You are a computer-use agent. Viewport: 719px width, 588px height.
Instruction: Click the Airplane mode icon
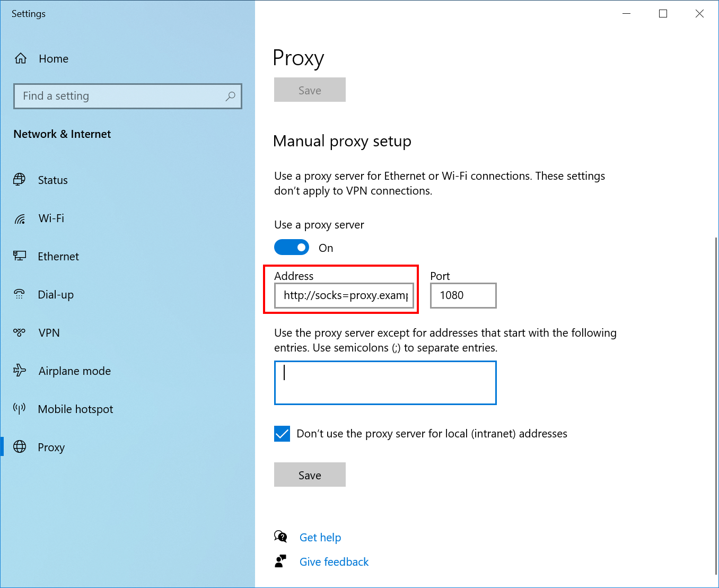(20, 371)
